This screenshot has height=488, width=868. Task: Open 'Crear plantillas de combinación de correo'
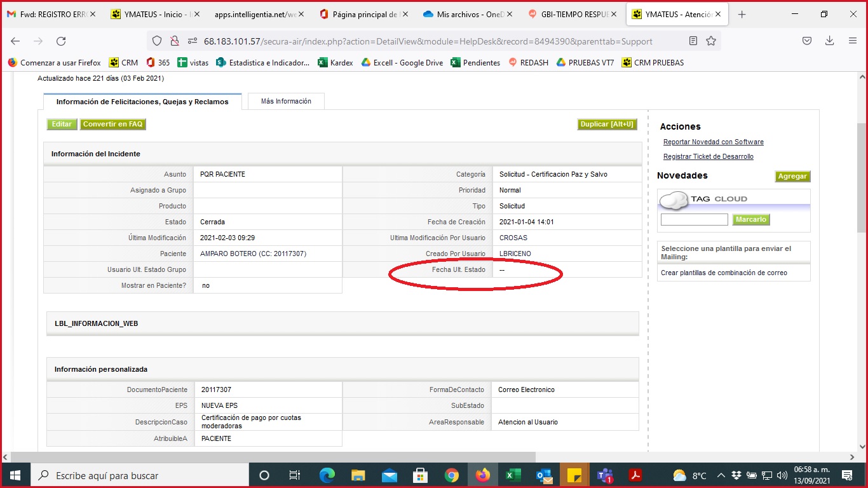(724, 273)
